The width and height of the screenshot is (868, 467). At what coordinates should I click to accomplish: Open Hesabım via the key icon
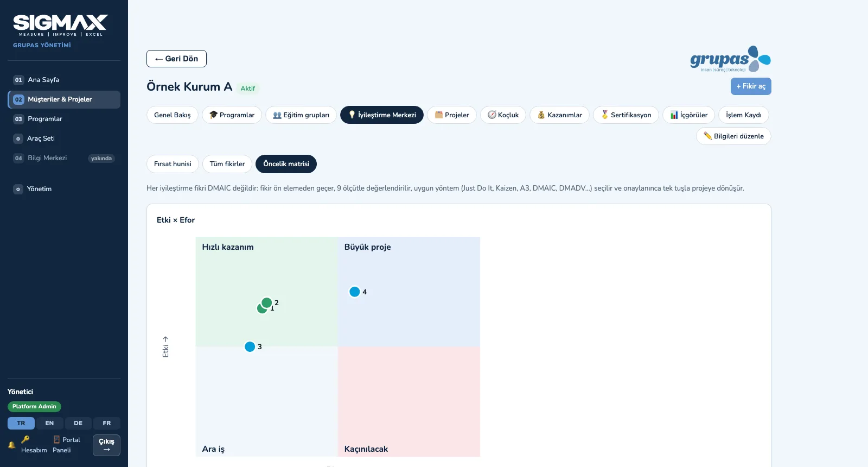pos(34,445)
